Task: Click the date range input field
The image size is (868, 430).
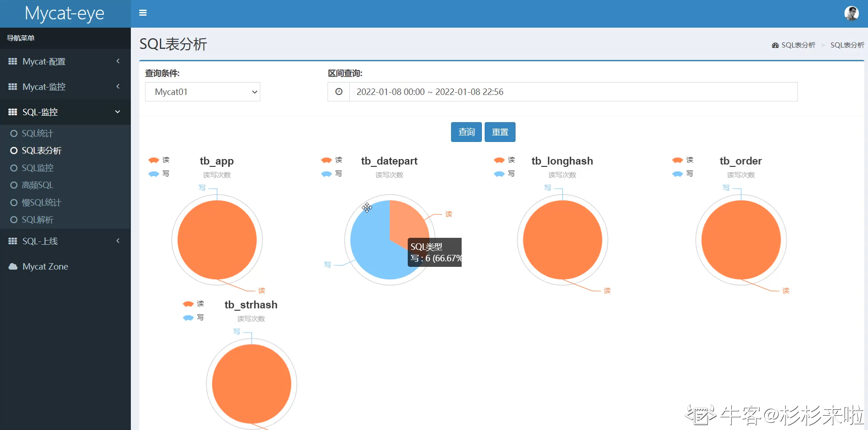Action: tap(574, 92)
